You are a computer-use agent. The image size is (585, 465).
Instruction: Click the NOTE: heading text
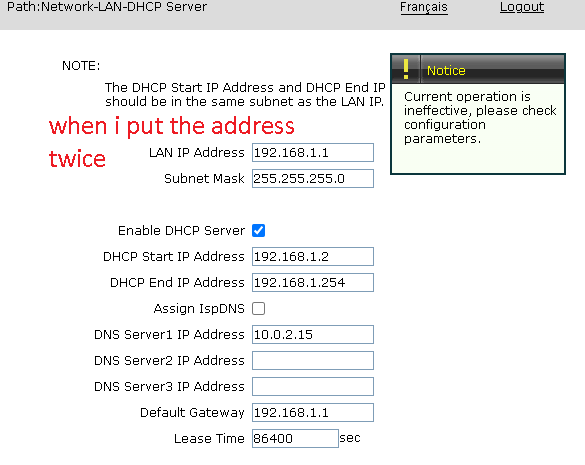(x=81, y=66)
